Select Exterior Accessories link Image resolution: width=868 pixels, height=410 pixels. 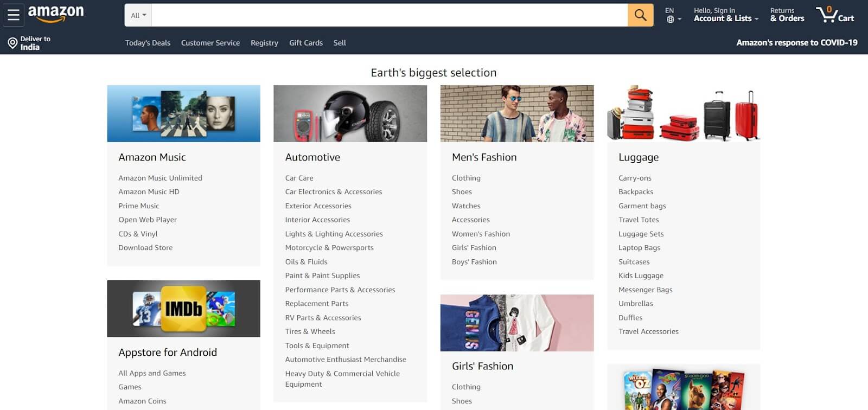pos(318,206)
